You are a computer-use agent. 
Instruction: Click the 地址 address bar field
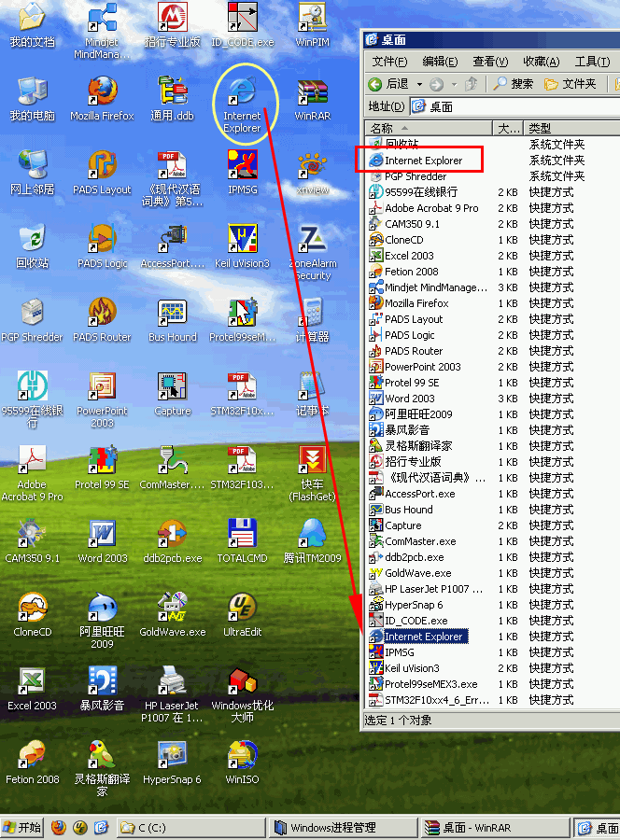[x=514, y=106]
